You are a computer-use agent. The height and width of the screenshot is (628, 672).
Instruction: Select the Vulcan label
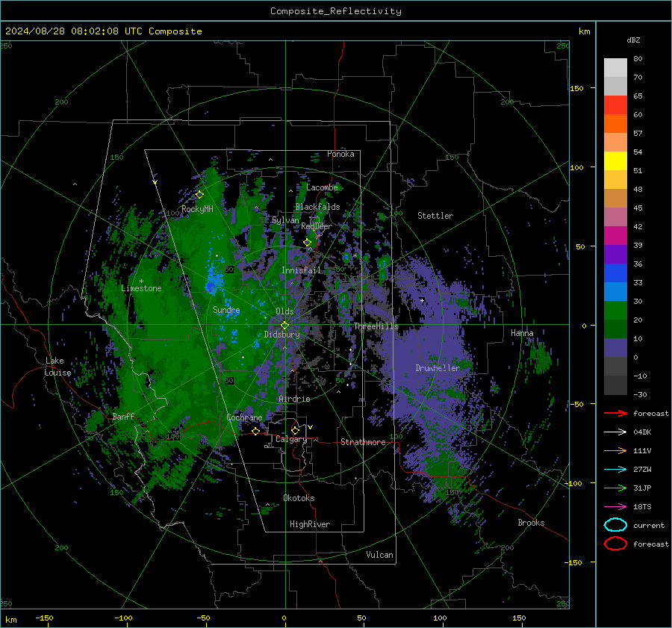point(379,555)
